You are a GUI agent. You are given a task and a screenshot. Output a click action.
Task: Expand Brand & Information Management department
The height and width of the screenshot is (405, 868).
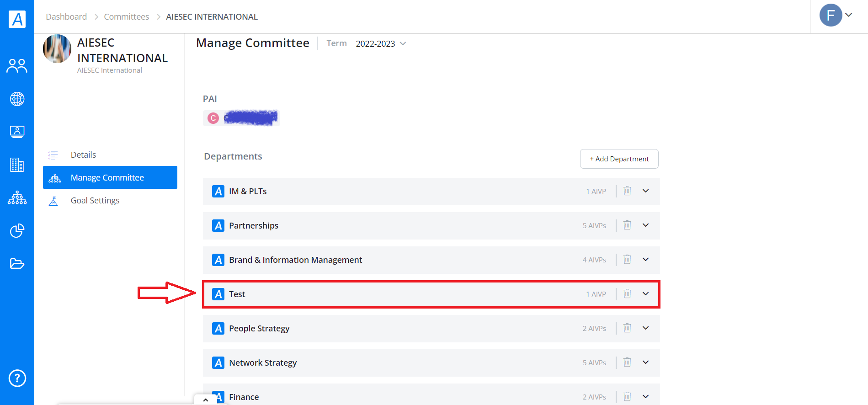click(x=645, y=259)
